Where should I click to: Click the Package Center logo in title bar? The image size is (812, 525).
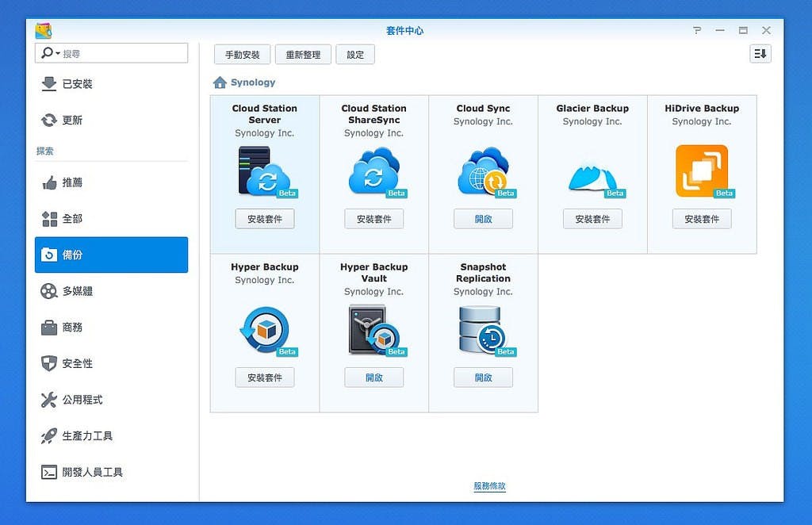[44, 31]
